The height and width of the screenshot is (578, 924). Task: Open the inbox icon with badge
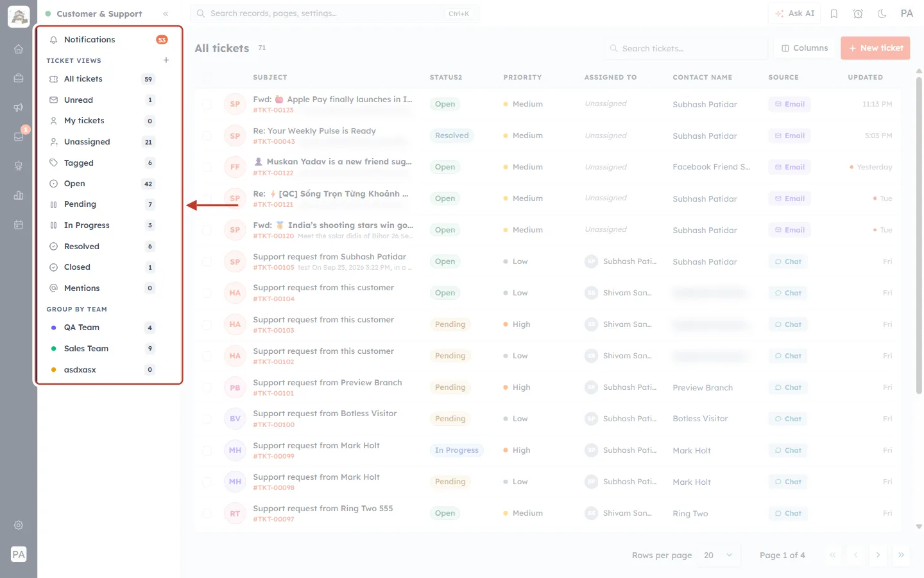pos(19,137)
